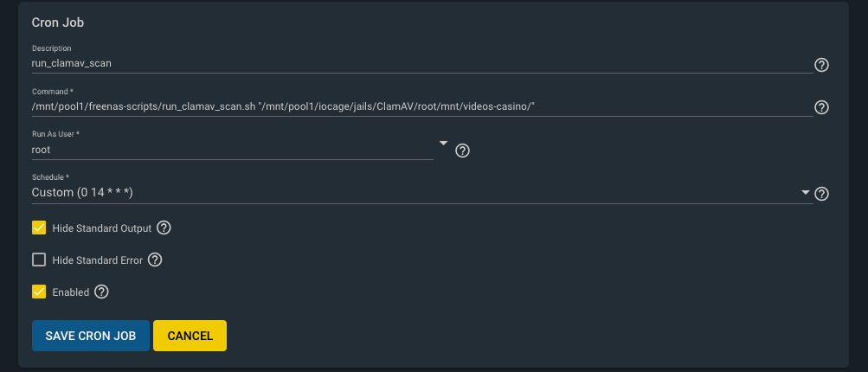View help for the Schedule field
Screen dimensions: 868x372
(821, 194)
